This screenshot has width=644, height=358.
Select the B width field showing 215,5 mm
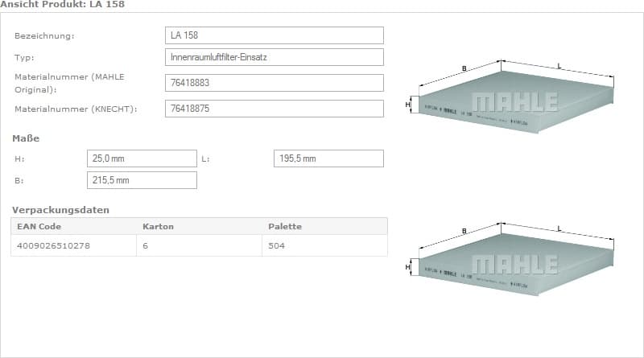click(141, 180)
